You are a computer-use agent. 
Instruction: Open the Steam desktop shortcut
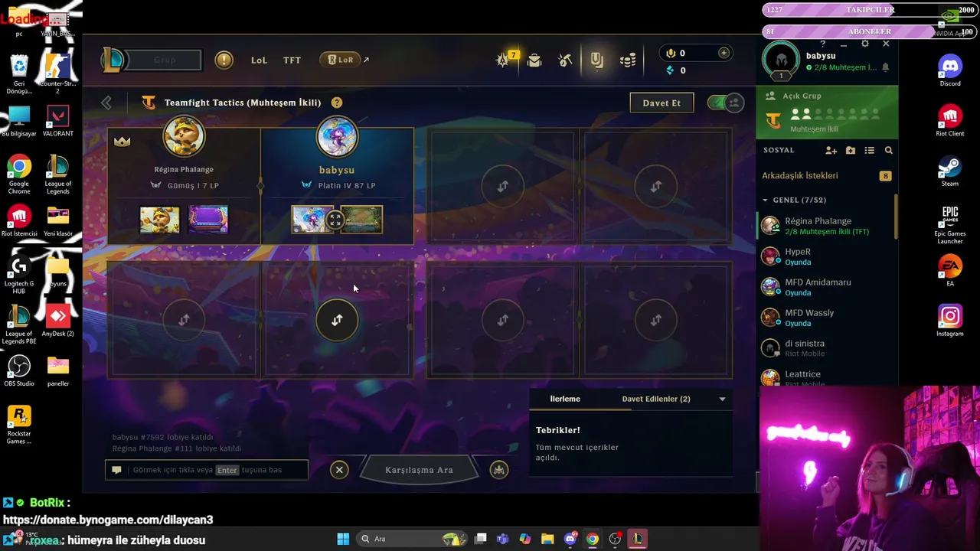(x=950, y=171)
